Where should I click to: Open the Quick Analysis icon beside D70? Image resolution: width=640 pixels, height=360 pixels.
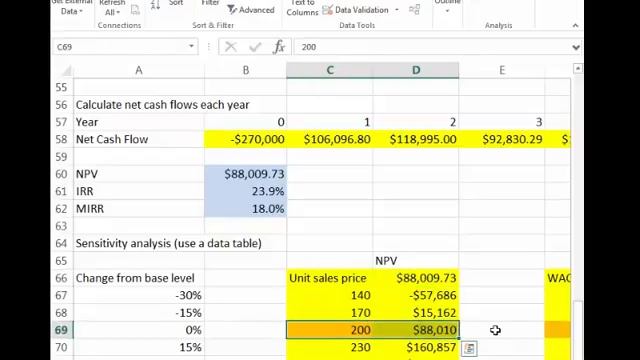[469, 348]
